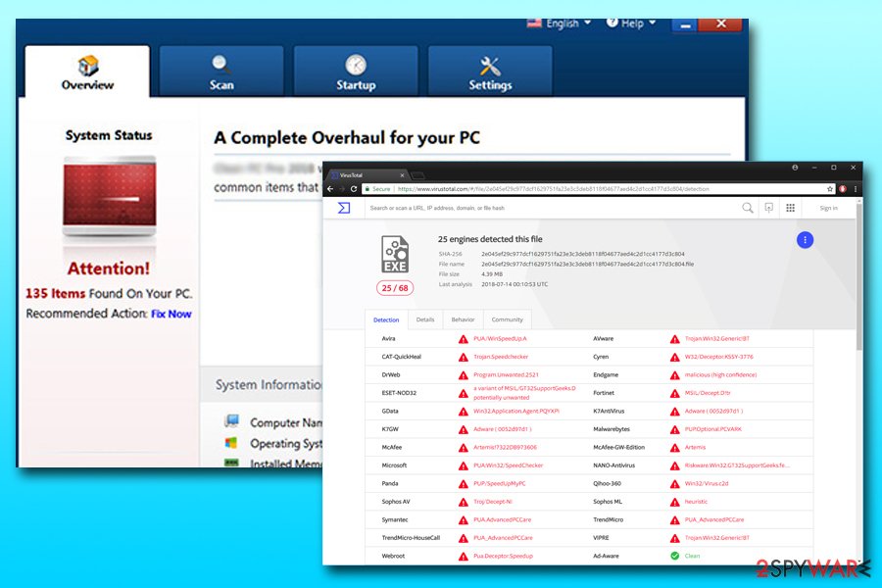Open the Startup tab

pyautogui.click(x=356, y=72)
